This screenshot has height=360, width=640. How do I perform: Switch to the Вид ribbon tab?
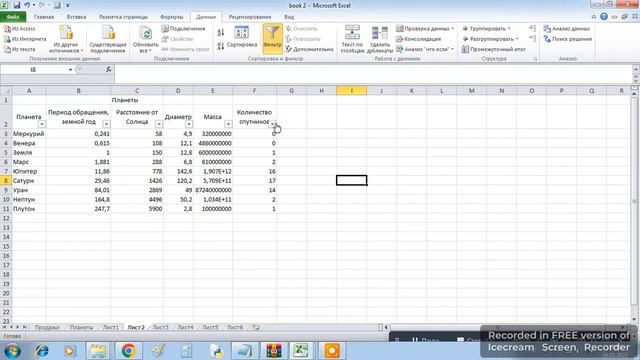coord(289,17)
